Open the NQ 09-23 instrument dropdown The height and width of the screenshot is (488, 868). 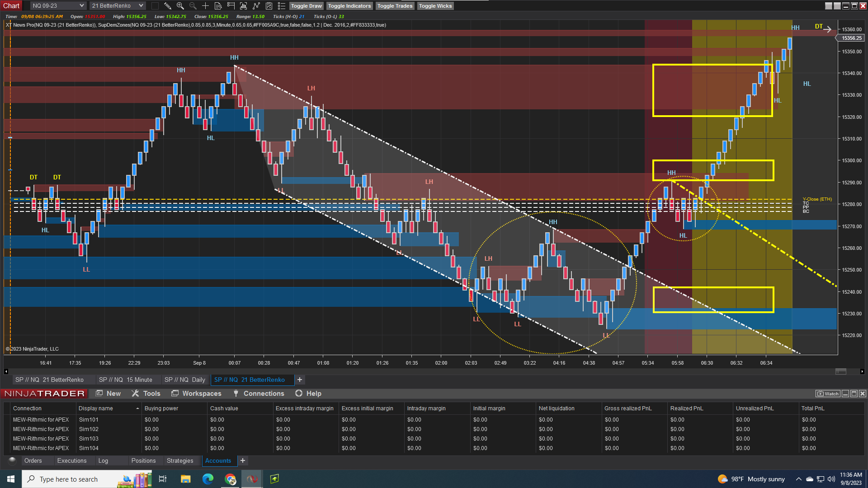click(x=58, y=6)
